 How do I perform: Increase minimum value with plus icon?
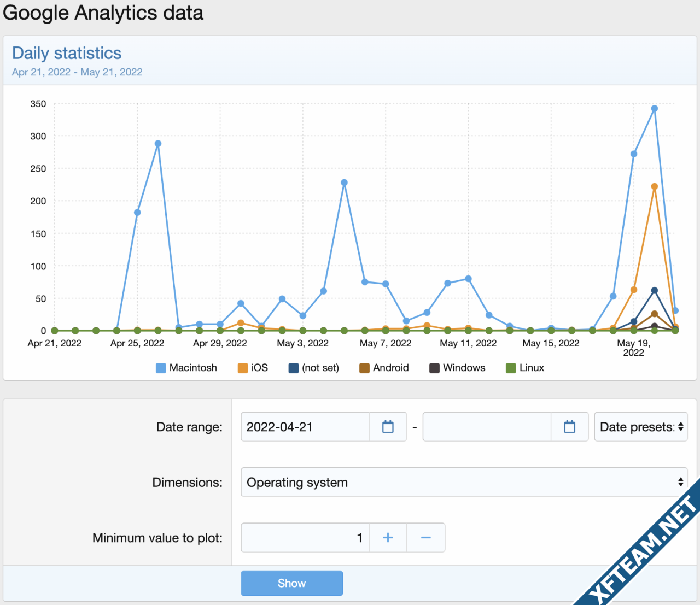tap(388, 538)
